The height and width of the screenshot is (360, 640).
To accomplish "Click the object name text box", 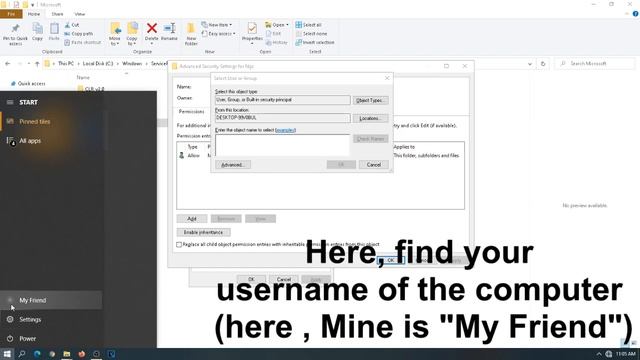I will click(x=282, y=144).
